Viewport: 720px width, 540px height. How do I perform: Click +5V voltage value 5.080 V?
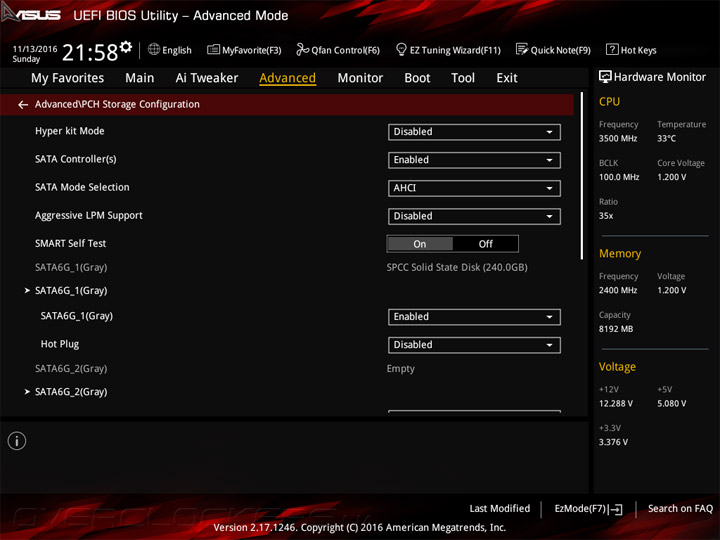671,403
